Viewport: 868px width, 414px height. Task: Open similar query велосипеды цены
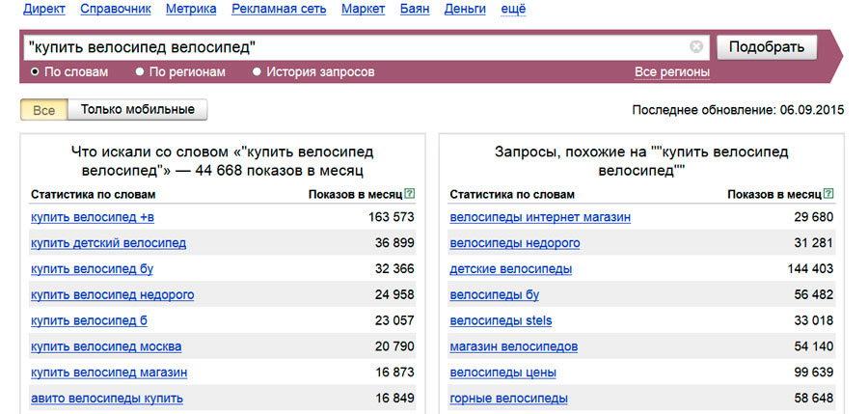503,373
